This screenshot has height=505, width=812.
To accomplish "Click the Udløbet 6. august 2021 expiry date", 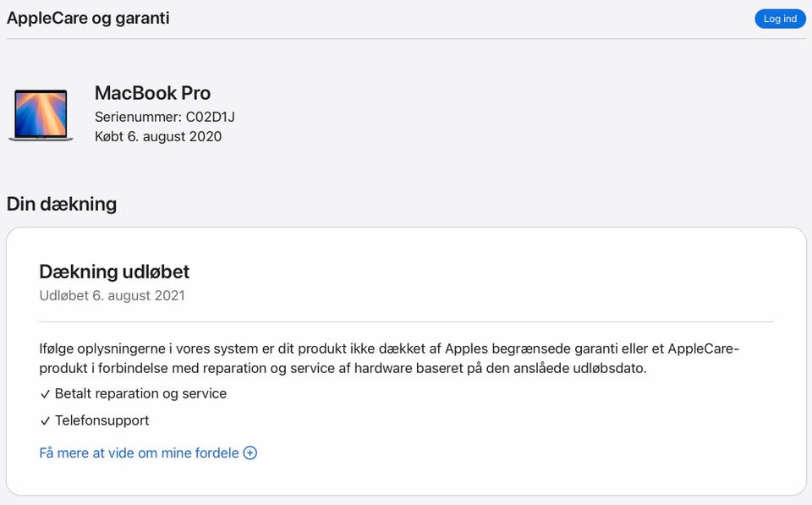I will point(112,295).
